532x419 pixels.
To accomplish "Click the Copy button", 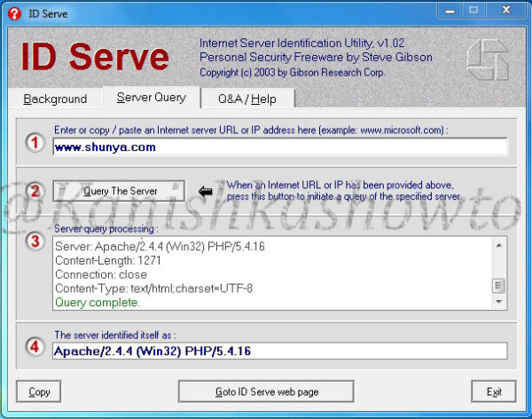I will [x=39, y=391].
